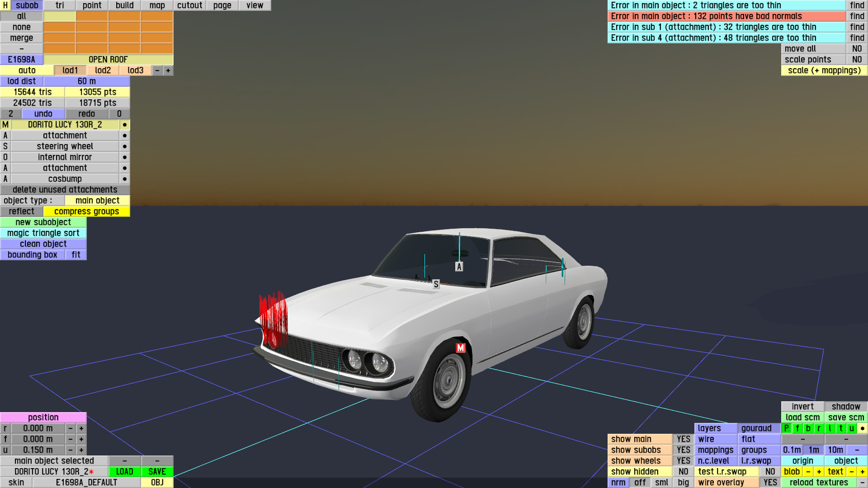Click the green SAVE button
The height and width of the screenshot is (488, 868).
157,472
